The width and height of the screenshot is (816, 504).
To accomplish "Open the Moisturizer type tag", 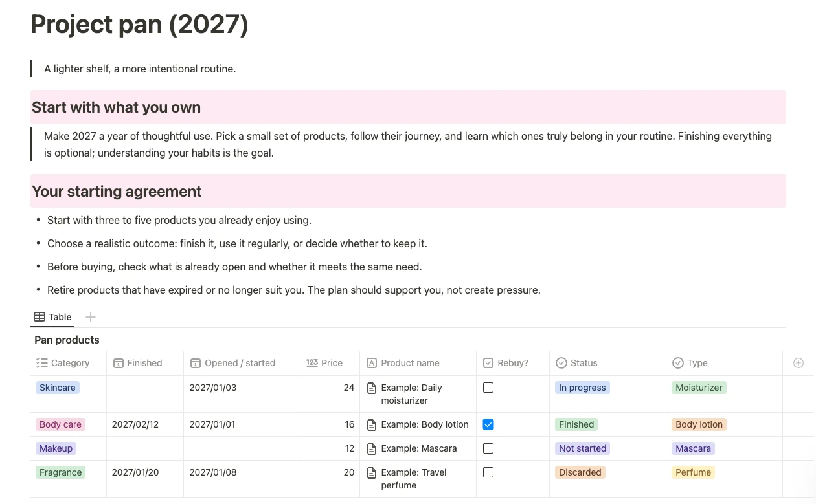I will pos(699,388).
